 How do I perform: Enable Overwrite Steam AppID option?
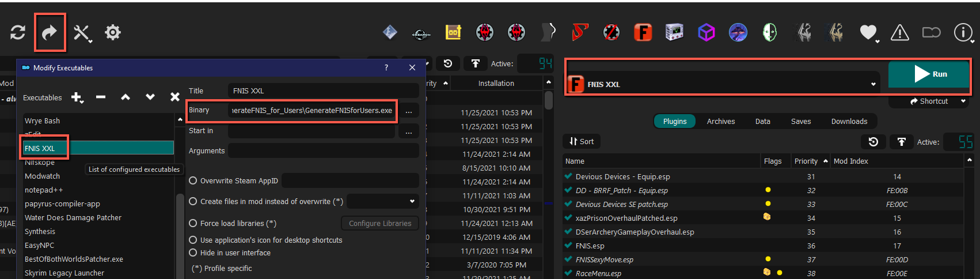point(193,180)
